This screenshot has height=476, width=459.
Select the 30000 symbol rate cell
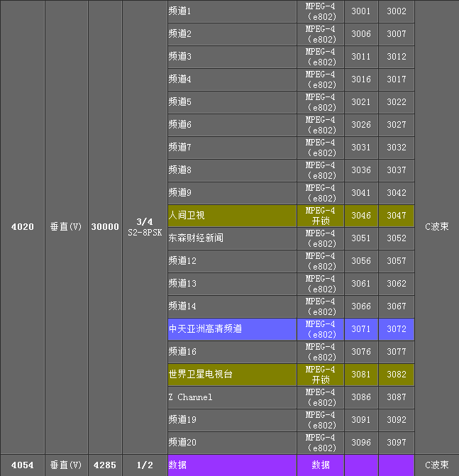(105, 227)
